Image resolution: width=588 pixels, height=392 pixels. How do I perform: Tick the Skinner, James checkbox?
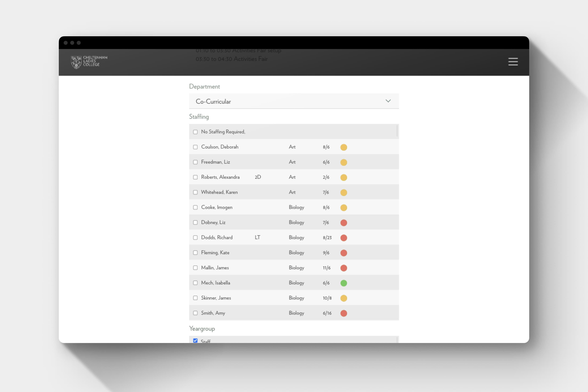click(195, 298)
